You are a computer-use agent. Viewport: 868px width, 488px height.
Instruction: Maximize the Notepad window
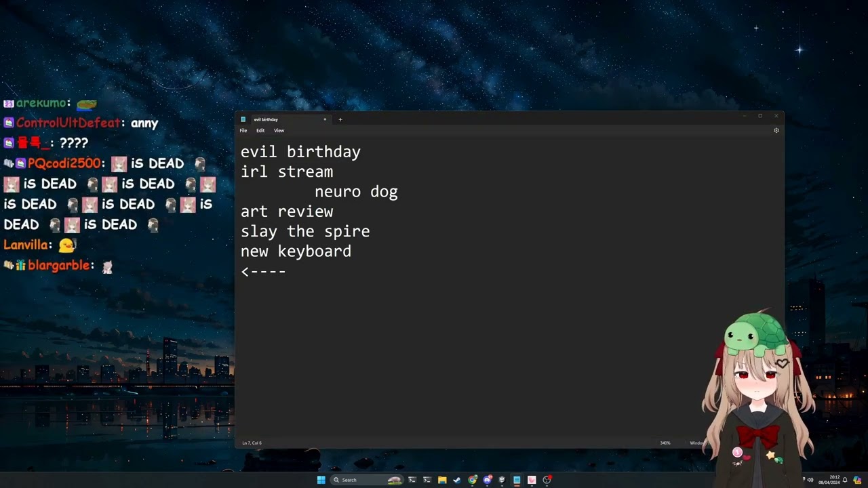(760, 116)
